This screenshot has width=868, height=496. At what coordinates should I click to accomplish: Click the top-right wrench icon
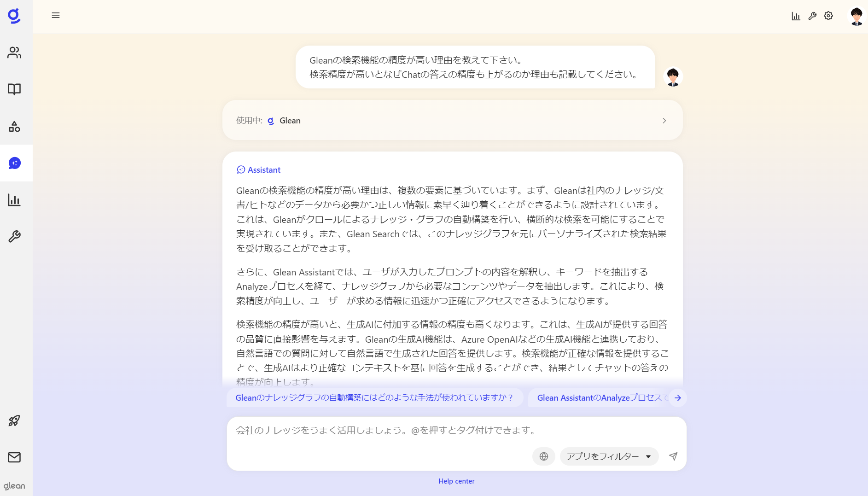coord(812,16)
